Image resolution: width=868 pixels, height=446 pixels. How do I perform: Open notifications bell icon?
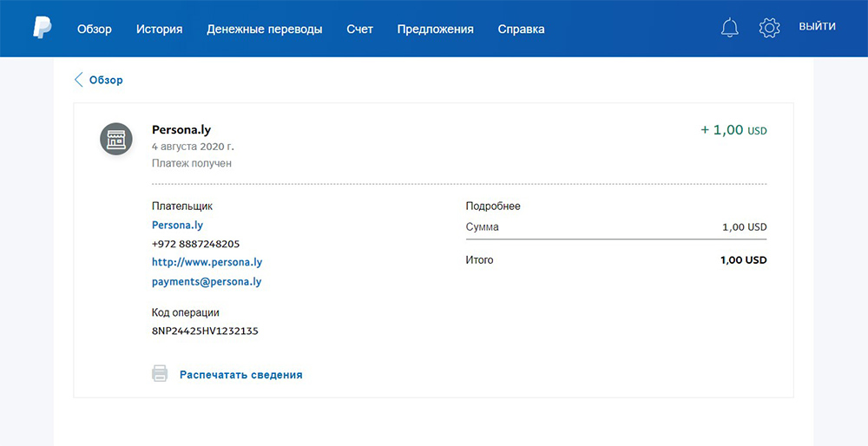pos(730,28)
